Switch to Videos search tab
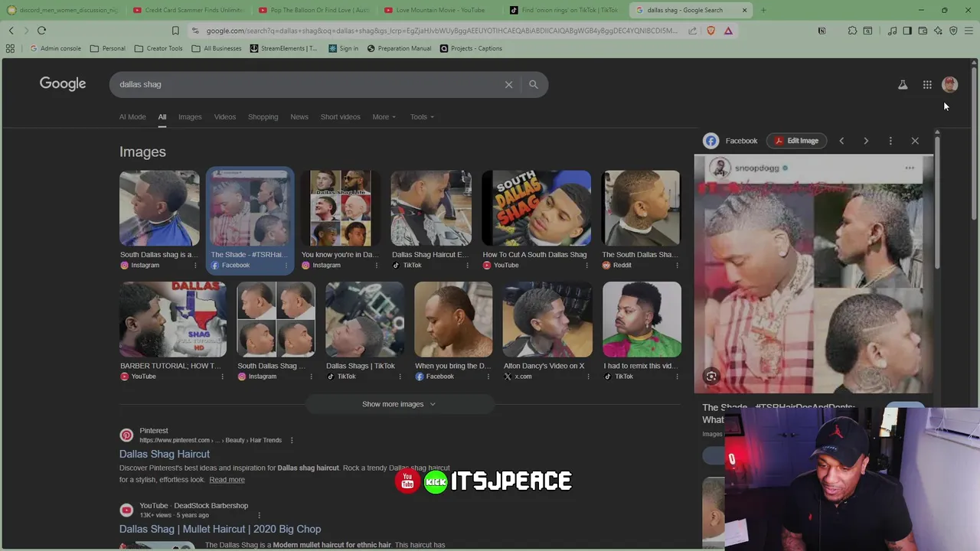Viewport: 980px width, 551px height. click(x=225, y=117)
